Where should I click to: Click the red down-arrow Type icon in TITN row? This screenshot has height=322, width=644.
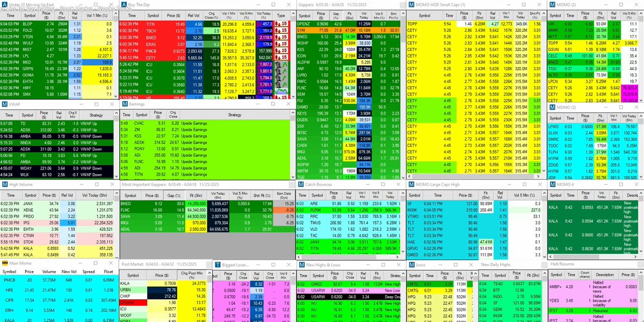281,24
